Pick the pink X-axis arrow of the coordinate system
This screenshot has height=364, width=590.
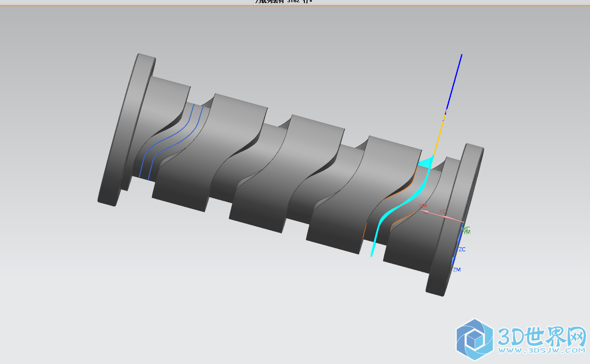[441, 216]
